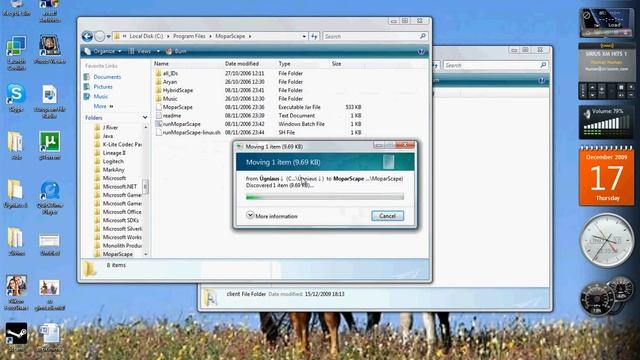Click search magnifier in the background Explorer window
The height and width of the screenshot is (360, 640).
coord(543,65)
